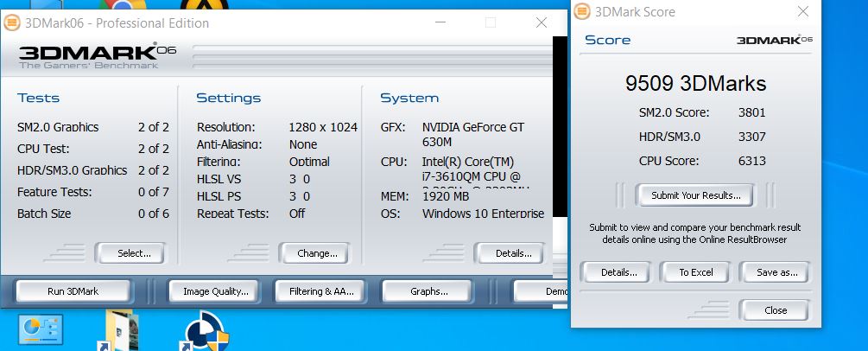
Task: Click the 3DMark06 window title icon
Action: [x=11, y=22]
